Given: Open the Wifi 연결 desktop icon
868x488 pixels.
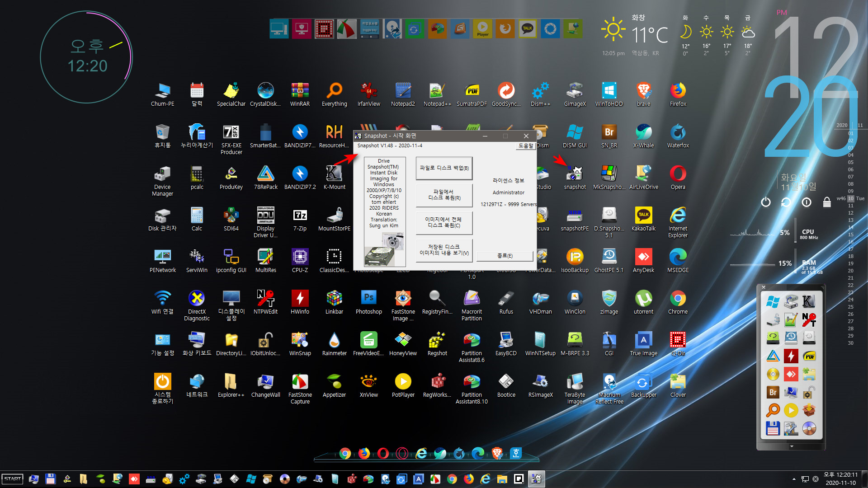Looking at the screenshot, I should click(x=162, y=302).
